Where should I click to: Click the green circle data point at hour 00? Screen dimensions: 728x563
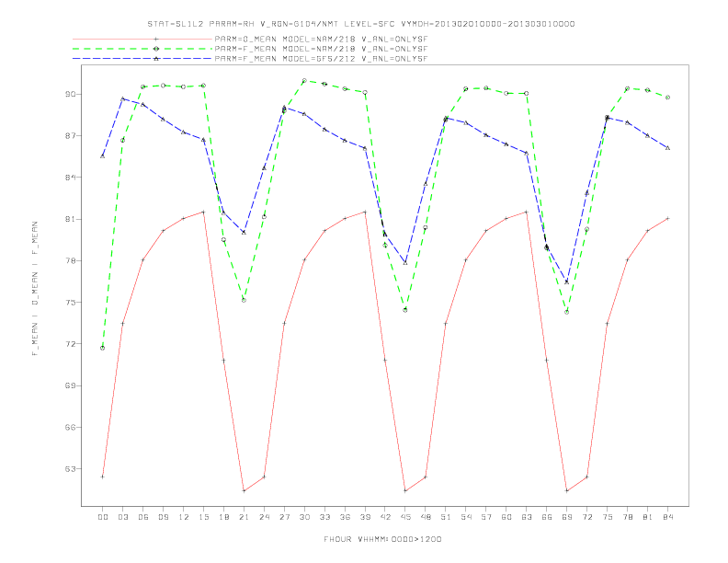tap(103, 348)
